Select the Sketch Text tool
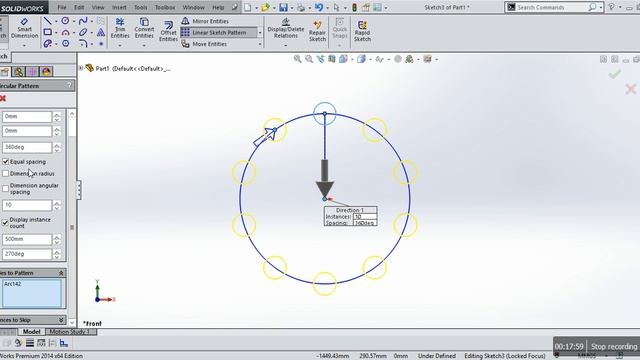The width and height of the screenshot is (640, 360). [101, 32]
